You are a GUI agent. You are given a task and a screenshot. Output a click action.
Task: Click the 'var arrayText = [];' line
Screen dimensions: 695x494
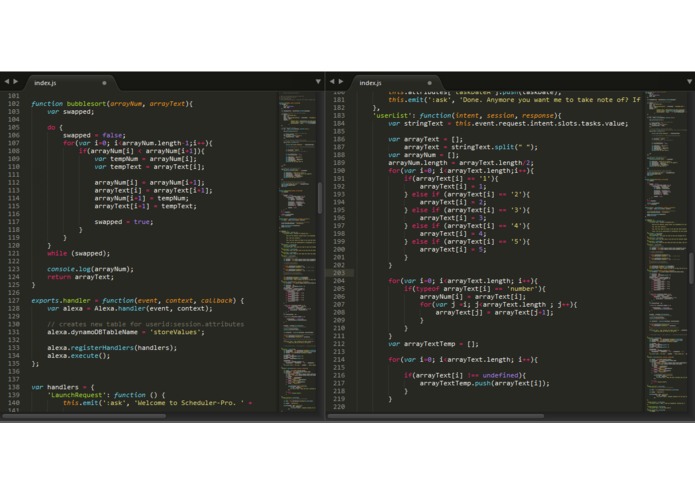coord(426,139)
